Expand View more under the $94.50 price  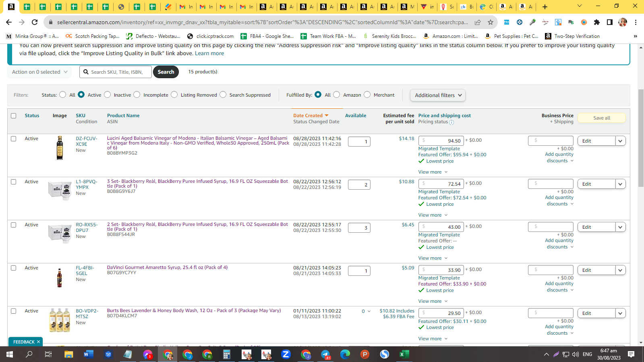tap(433, 172)
